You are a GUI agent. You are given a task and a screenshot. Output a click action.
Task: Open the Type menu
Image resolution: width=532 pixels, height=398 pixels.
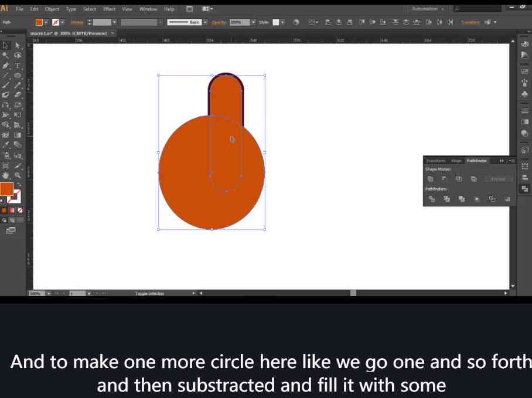tap(71, 9)
